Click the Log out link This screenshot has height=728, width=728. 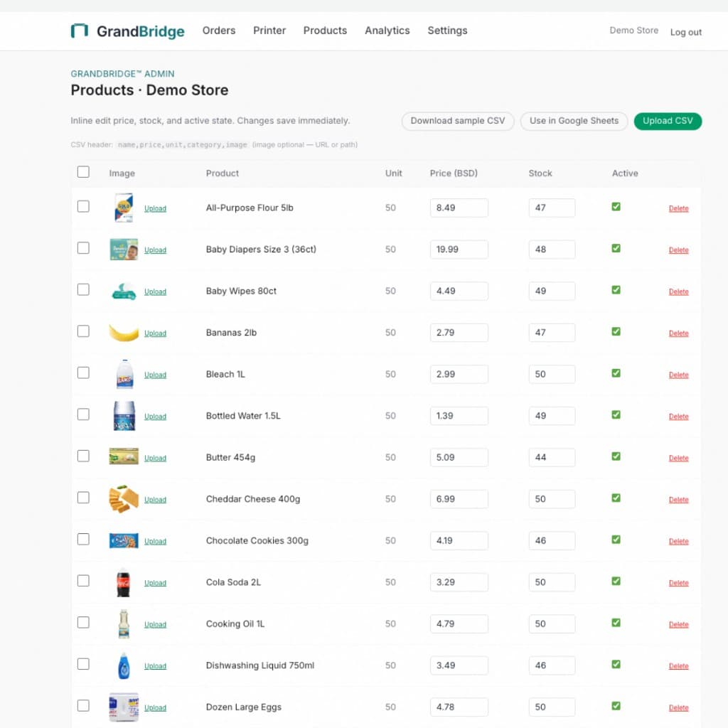pyautogui.click(x=685, y=32)
